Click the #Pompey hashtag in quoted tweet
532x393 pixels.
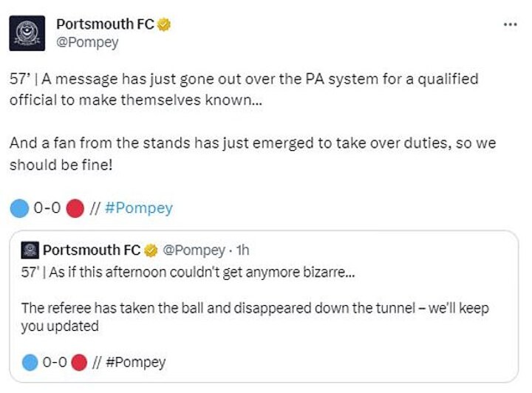pos(136,362)
